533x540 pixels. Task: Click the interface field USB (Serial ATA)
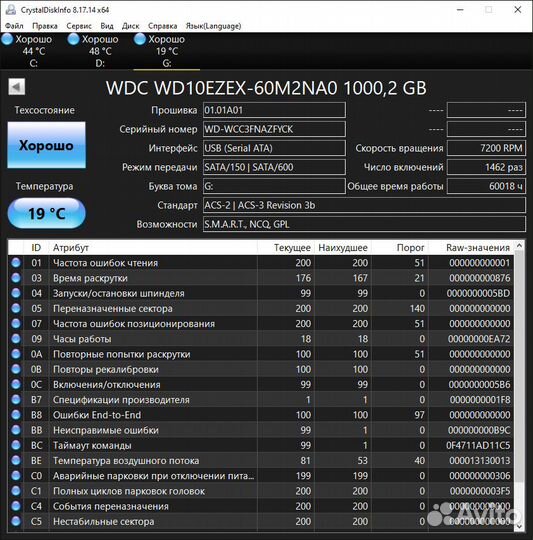tap(274, 148)
